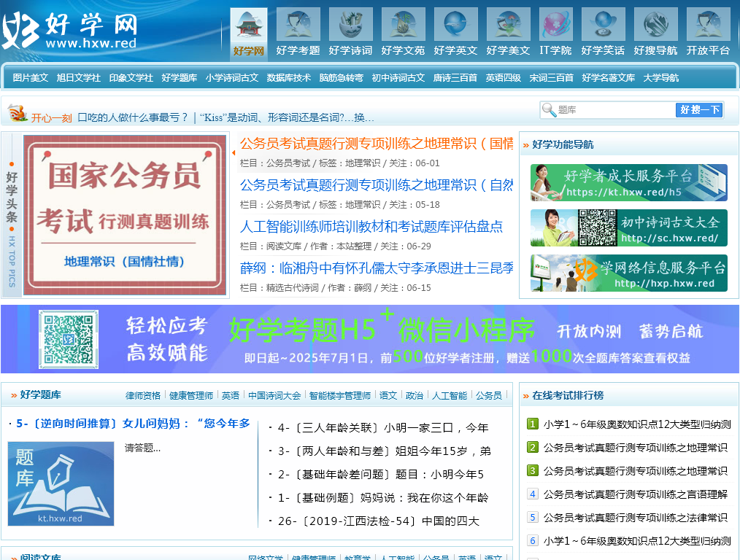Image resolution: width=740 pixels, height=560 pixels.
Task: Open the 好学考题H5 微信小程序 banner
Action: (x=369, y=339)
